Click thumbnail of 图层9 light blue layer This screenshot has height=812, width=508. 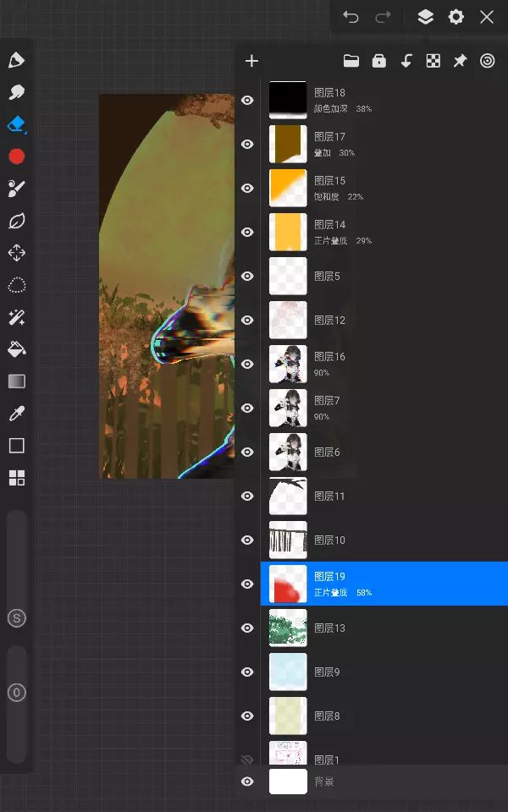tap(288, 672)
